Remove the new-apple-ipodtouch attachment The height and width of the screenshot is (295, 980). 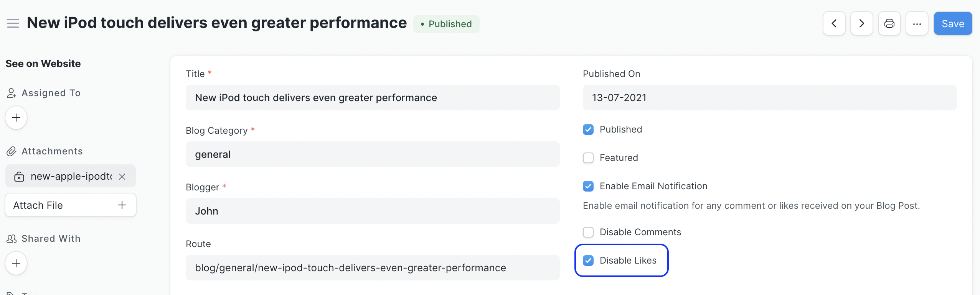[122, 176]
